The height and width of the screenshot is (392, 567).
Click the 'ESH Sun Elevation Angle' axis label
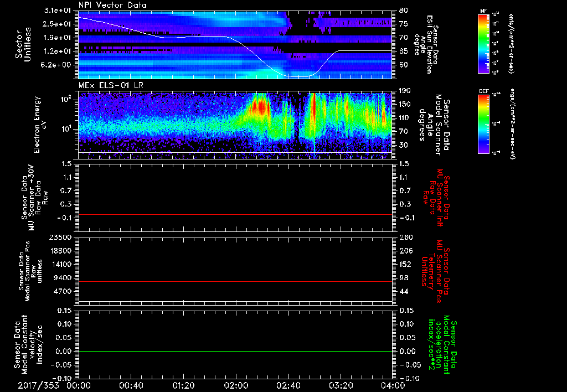click(x=427, y=44)
